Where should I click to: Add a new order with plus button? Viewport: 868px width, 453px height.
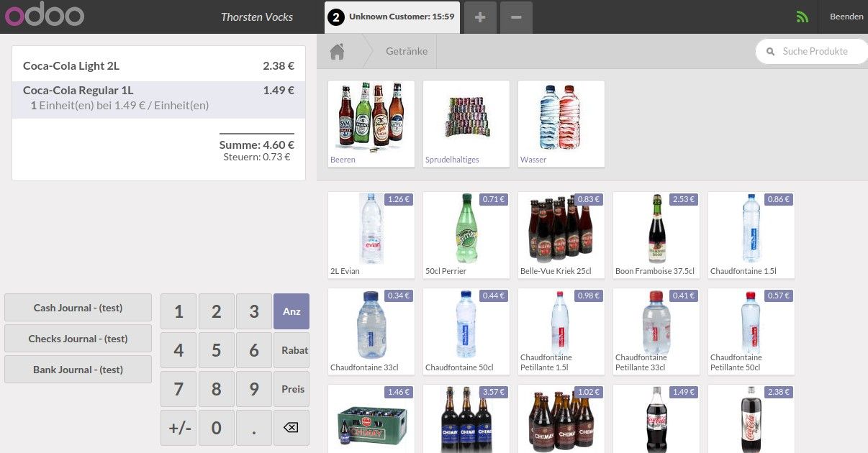(x=480, y=17)
